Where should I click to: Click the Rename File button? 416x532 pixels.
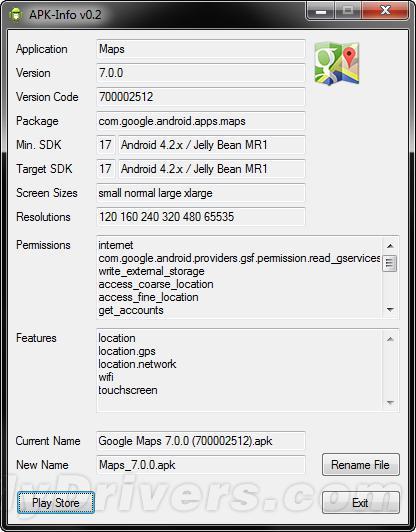(361, 464)
